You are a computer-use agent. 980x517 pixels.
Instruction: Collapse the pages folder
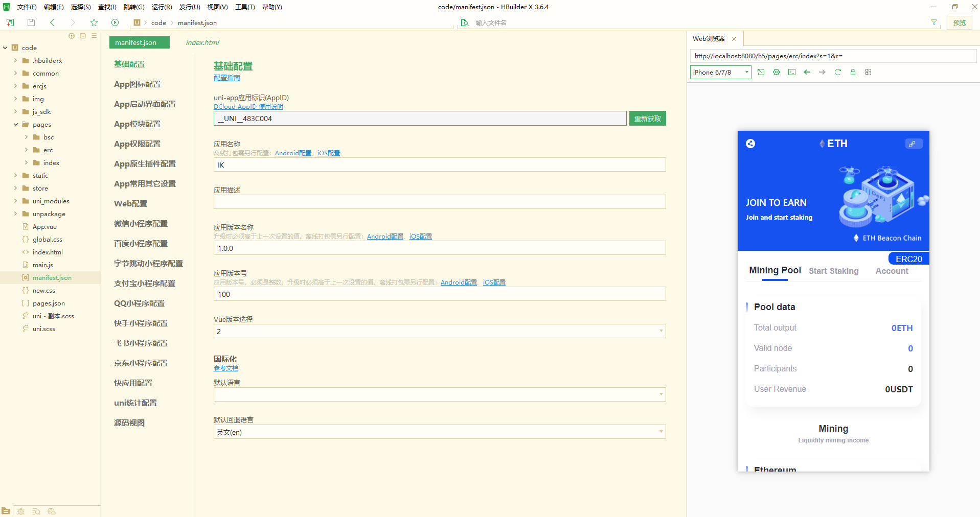coord(15,124)
